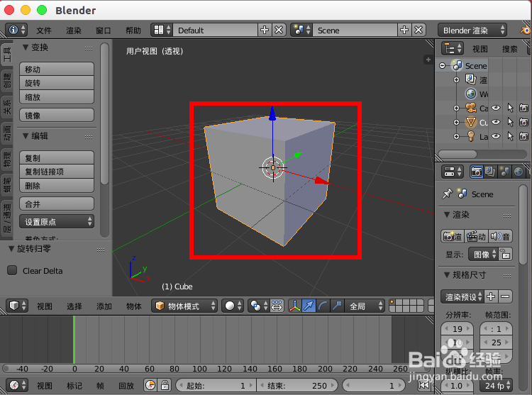Open the 显示 图像 dropdown
The image size is (532, 395).
click(484, 254)
